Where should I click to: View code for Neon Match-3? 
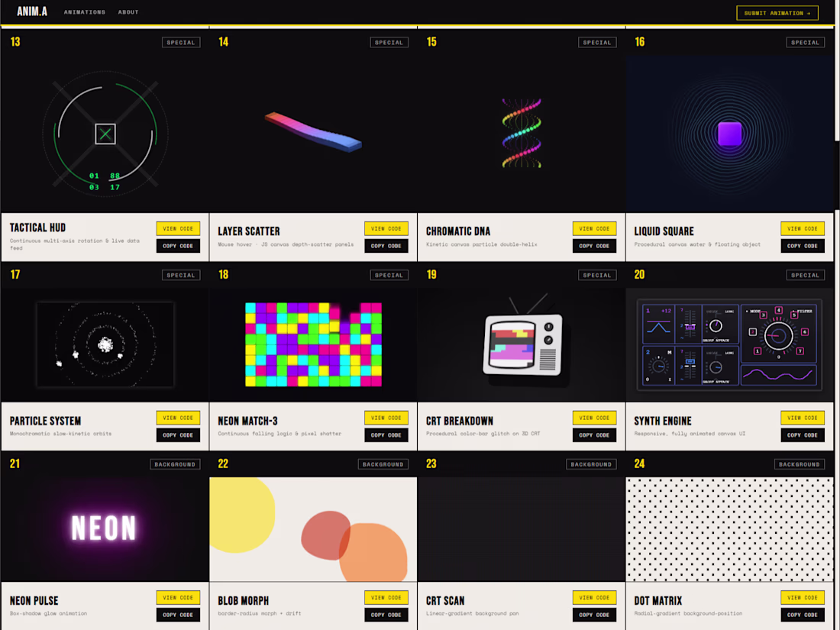(386, 417)
